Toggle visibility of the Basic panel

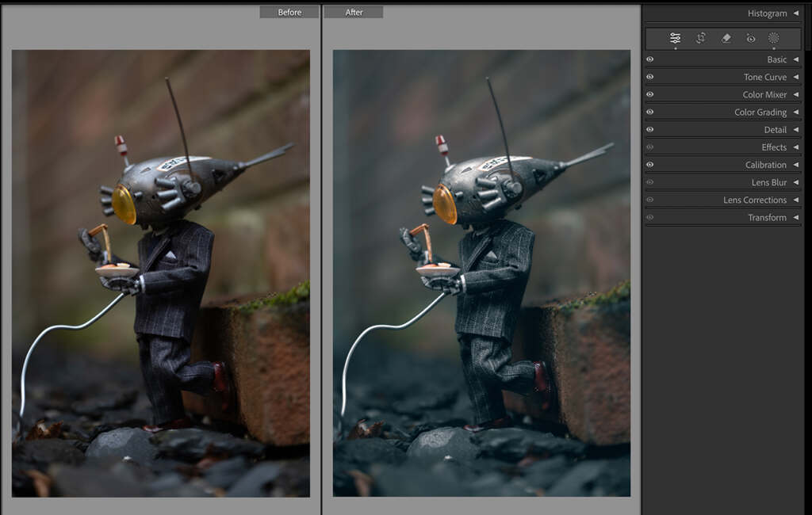(x=650, y=59)
